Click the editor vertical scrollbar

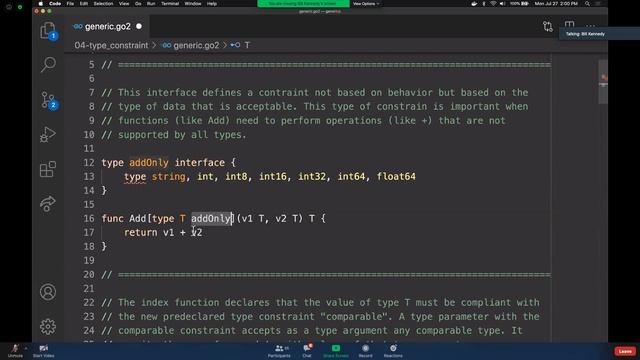[x=603, y=82]
